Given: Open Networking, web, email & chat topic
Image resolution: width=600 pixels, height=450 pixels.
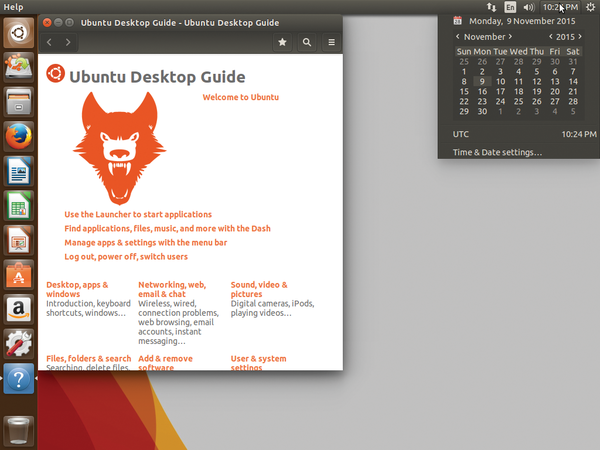Looking at the screenshot, I should pyautogui.click(x=172, y=289).
